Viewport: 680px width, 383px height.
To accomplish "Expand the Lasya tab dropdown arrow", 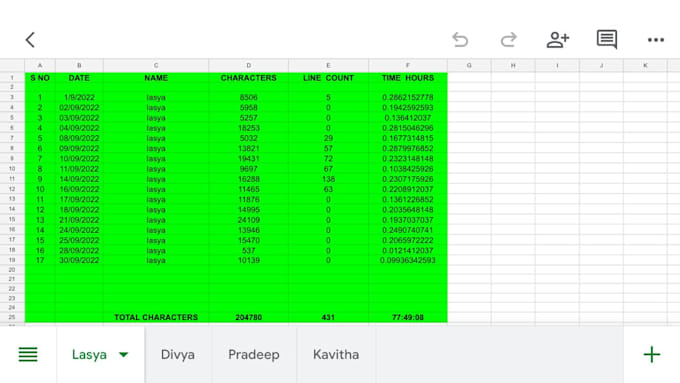I will [x=124, y=355].
